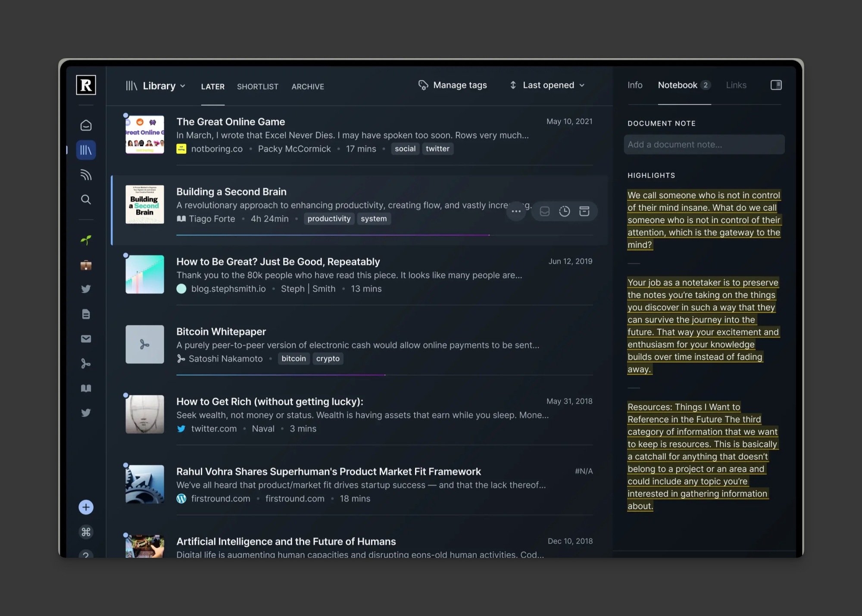Open the Library view dropdown
The height and width of the screenshot is (616, 862).
click(163, 86)
